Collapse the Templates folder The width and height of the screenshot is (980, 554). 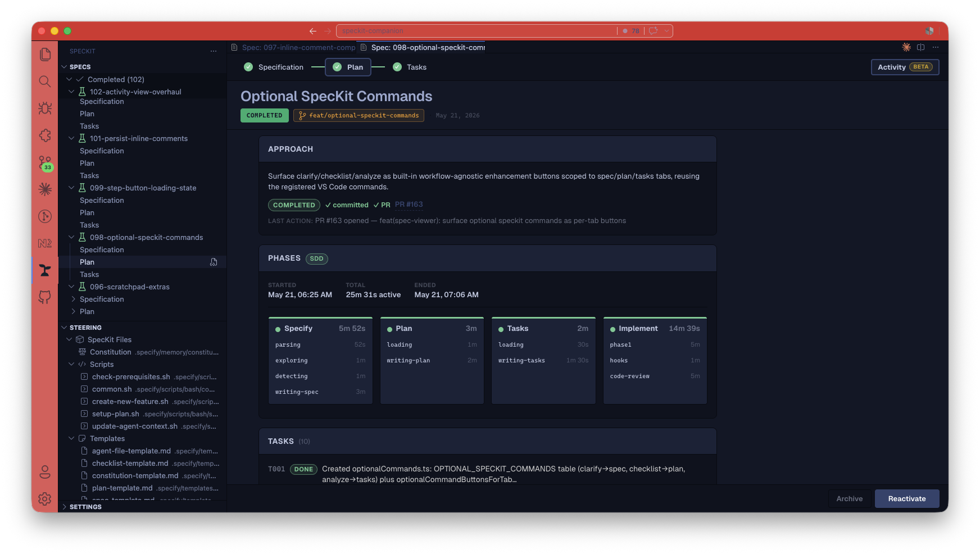71,438
